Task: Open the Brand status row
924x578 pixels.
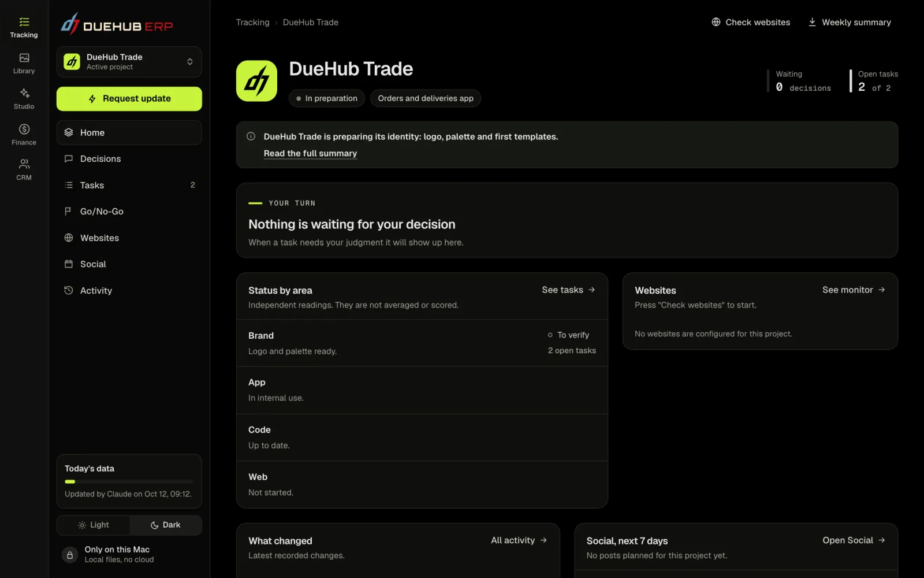Action: [422, 343]
